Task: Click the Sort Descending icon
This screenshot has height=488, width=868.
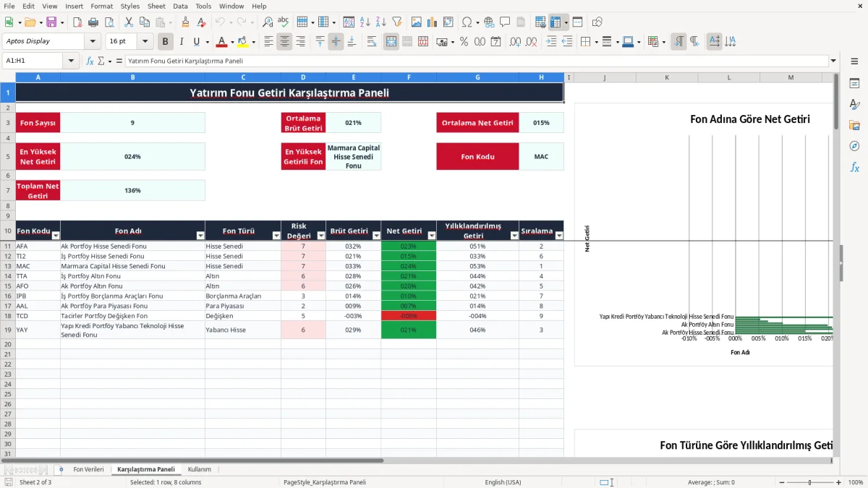Action: 380,22
